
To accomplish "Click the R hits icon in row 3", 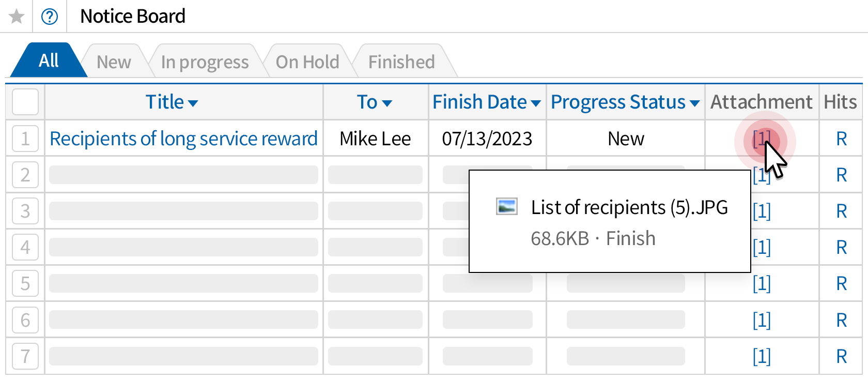I will [x=841, y=211].
